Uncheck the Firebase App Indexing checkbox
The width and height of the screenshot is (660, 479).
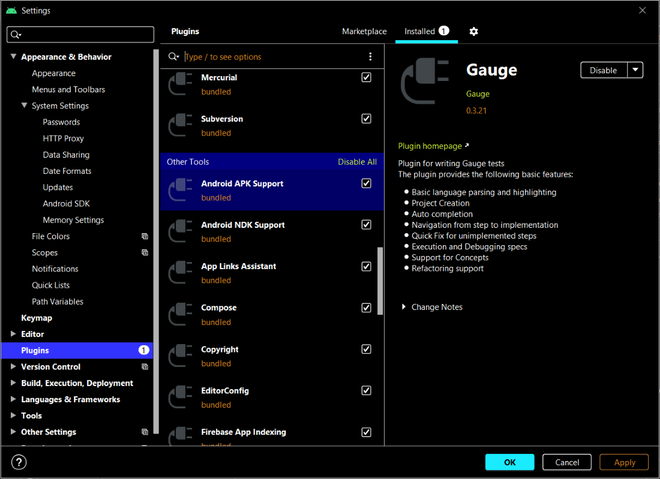366,432
